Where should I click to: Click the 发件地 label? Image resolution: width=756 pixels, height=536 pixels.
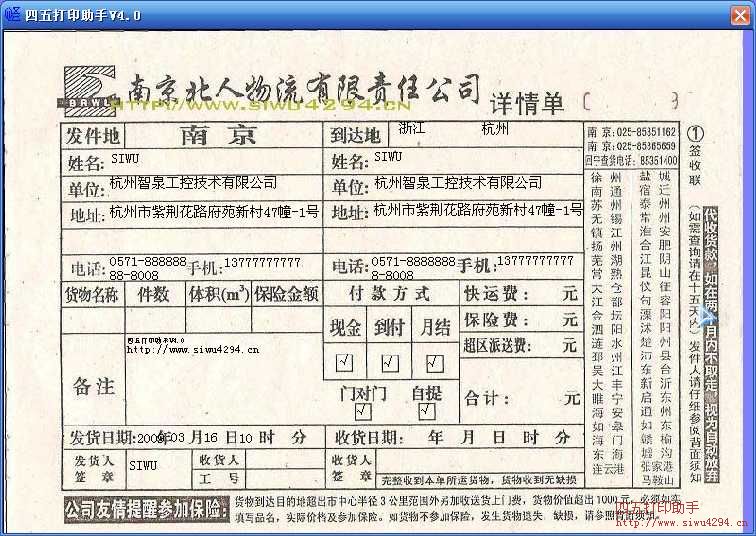pos(93,135)
